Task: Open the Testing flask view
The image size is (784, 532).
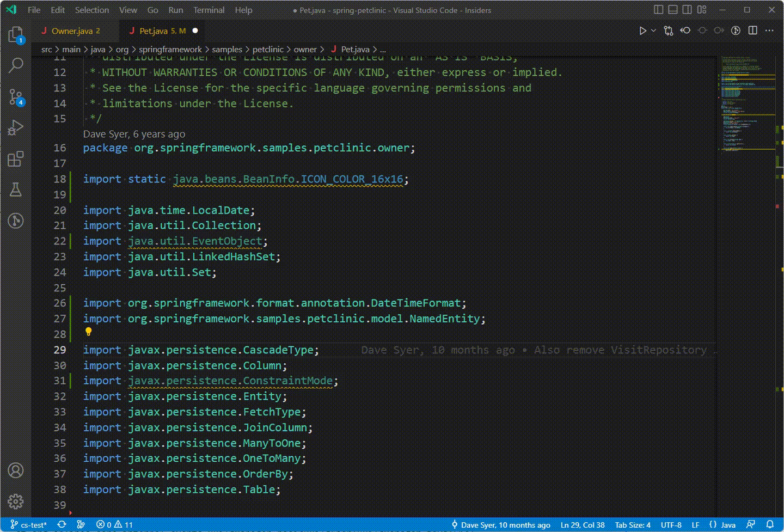Action: tap(16, 189)
